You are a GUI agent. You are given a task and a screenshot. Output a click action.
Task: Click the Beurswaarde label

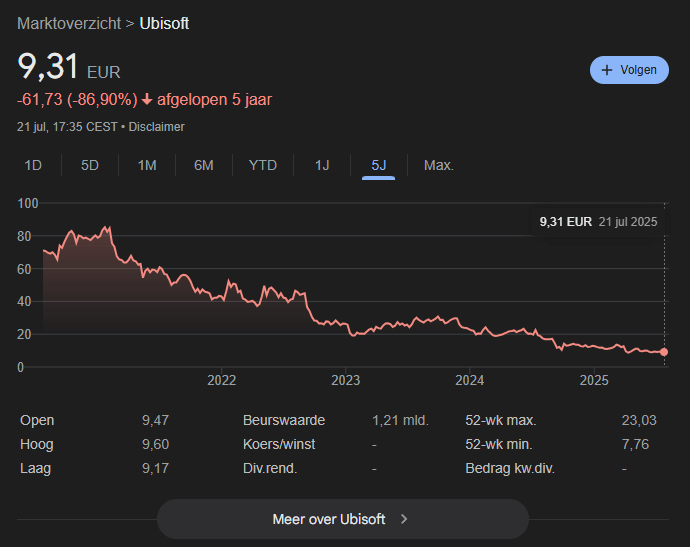click(284, 420)
